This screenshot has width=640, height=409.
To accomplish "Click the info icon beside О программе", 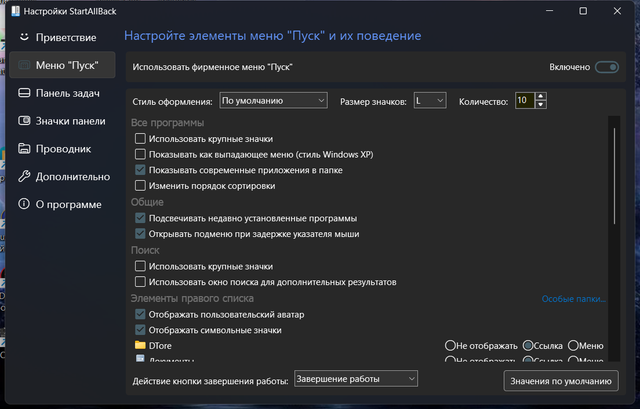I will click(x=24, y=204).
